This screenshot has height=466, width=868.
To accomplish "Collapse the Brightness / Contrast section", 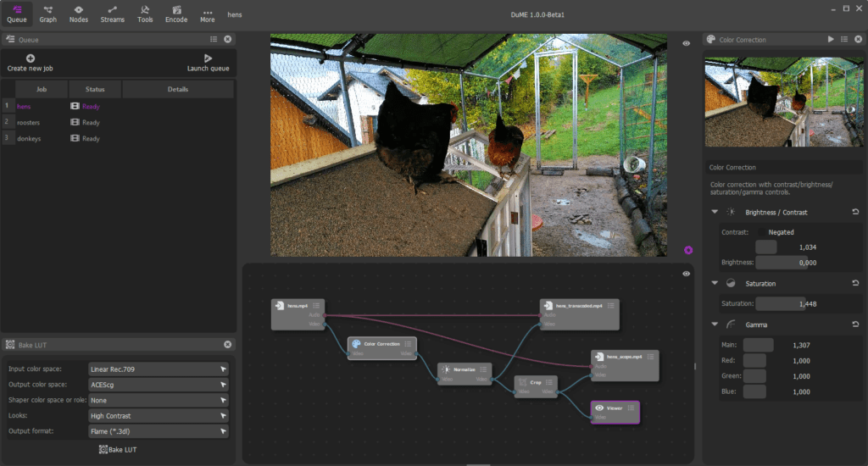I will coord(715,212).
